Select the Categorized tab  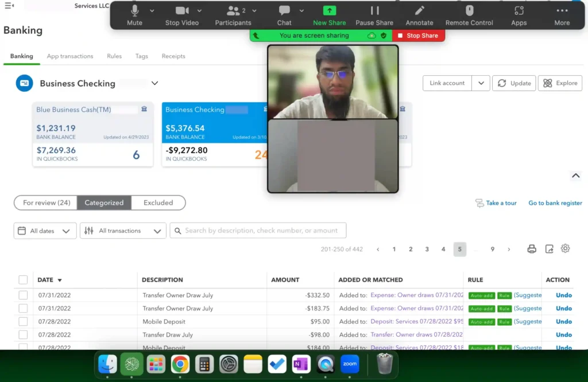(104, 202)
